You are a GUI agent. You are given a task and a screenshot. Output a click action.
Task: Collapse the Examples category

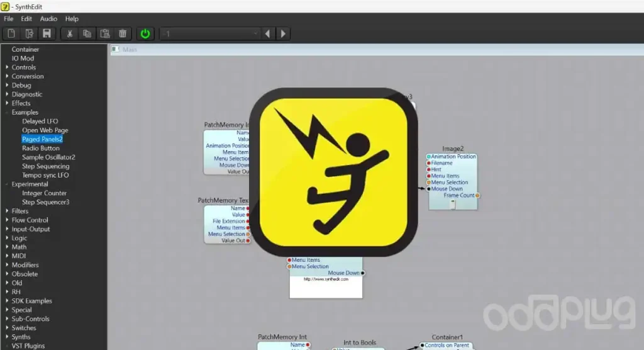pos(7,113)
